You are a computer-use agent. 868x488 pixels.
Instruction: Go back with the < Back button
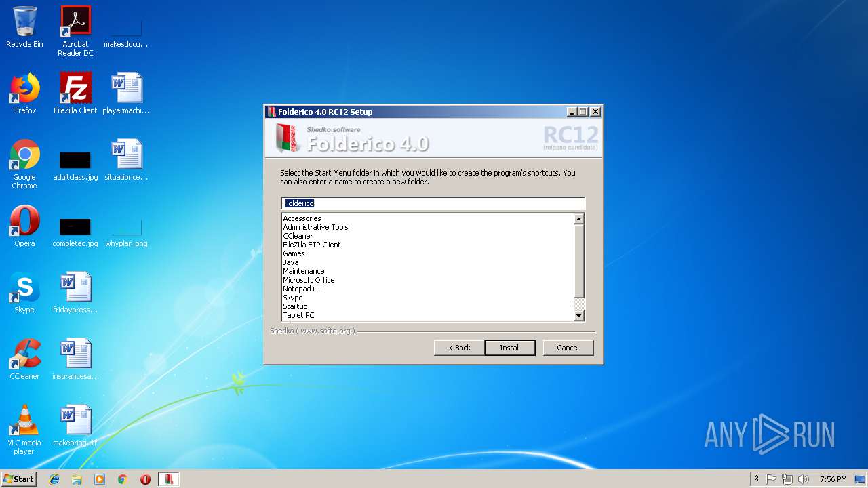point(459,348)
